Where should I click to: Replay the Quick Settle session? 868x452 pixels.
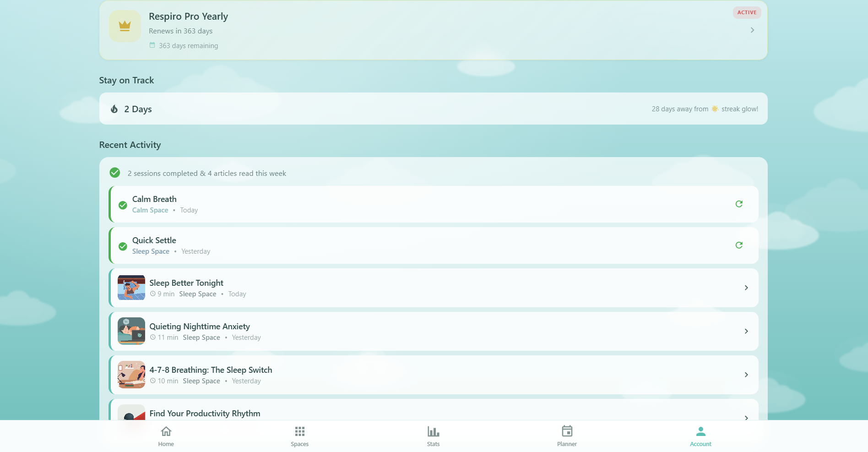click(739, 245)
